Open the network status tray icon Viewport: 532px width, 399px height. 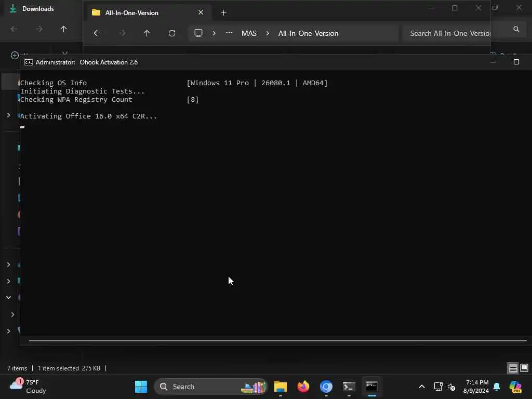pyautogui.click(x=438, y=387)
